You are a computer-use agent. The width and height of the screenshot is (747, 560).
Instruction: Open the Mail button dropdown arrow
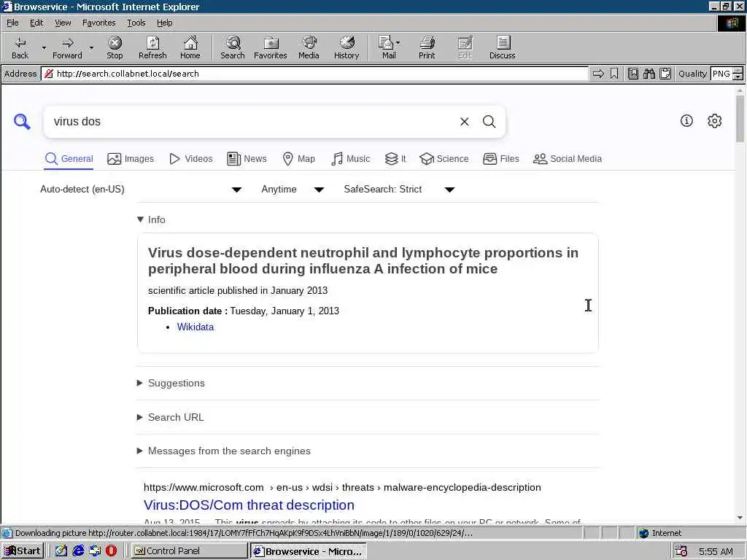click(x=398, y=43)
